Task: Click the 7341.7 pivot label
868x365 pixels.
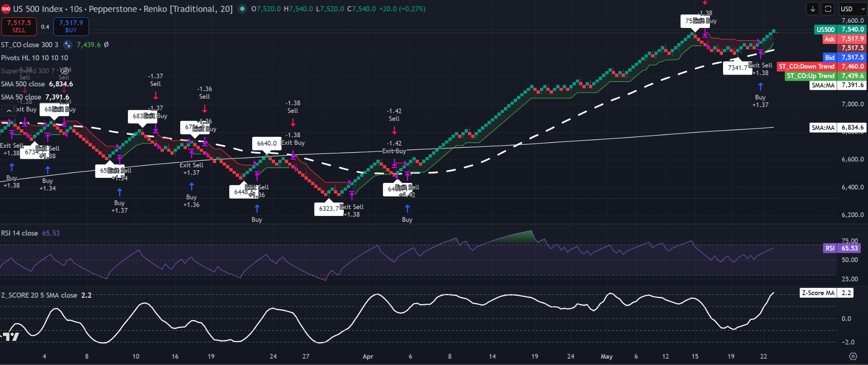Action: tap(737, 68)
